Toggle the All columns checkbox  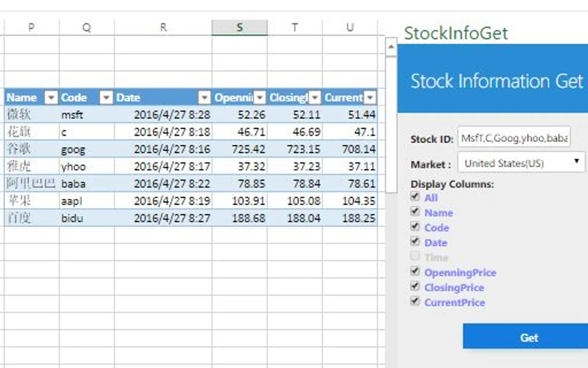(x=415, y=197)
